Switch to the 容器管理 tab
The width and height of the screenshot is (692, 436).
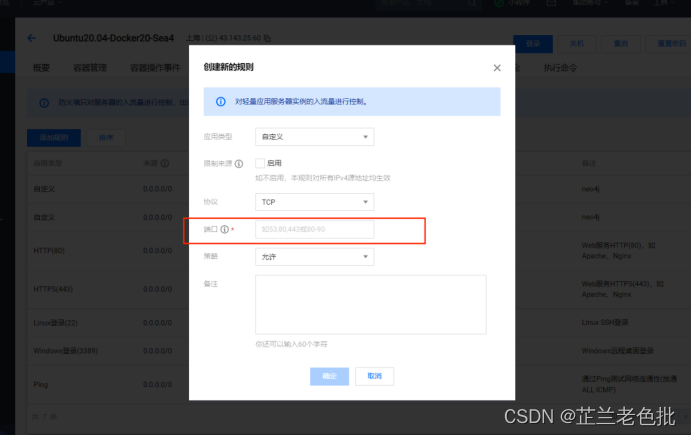[x=90, y=68]
